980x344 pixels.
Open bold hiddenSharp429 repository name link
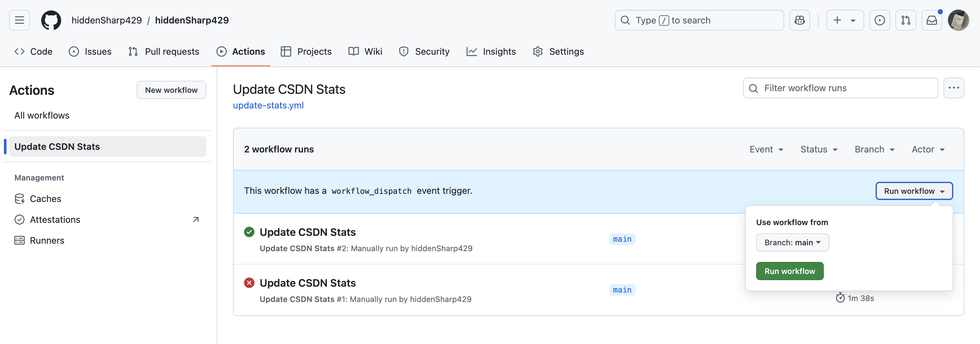tap(192, 20)
